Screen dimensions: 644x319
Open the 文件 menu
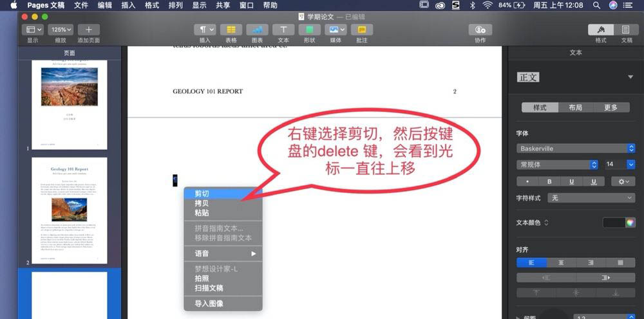[x=81, y=5]
